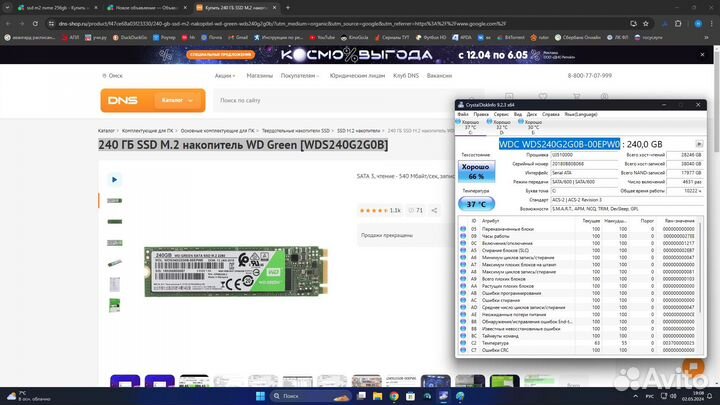
Task: Open the Windows Start menu
Action: point(260,396)
